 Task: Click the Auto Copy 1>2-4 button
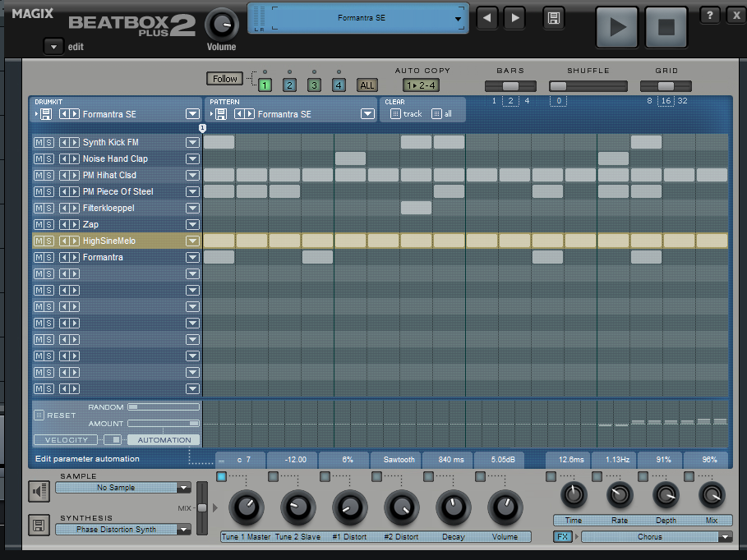[421, 85]
